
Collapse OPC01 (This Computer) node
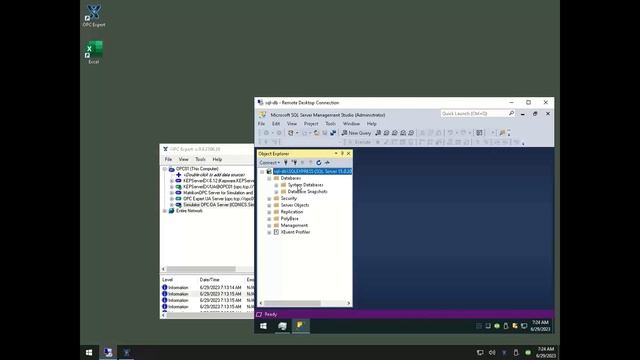pos(165,169)
